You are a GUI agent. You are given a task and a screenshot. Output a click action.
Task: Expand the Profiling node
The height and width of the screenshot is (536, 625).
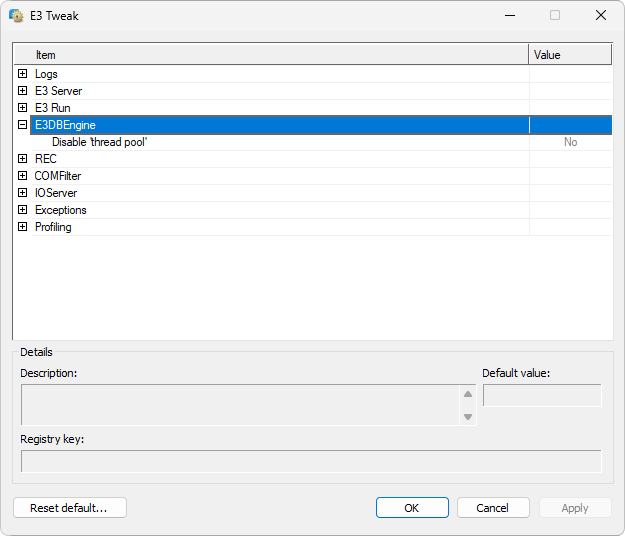point(22,227)
